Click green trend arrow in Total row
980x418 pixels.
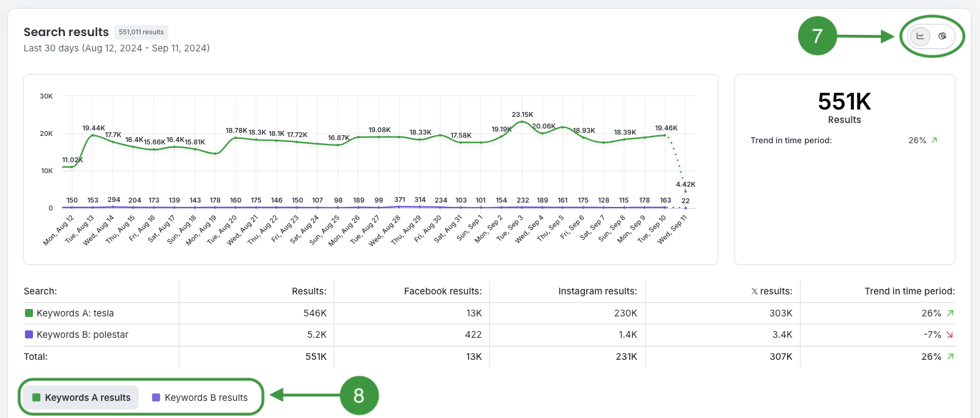tap(950, 357)
